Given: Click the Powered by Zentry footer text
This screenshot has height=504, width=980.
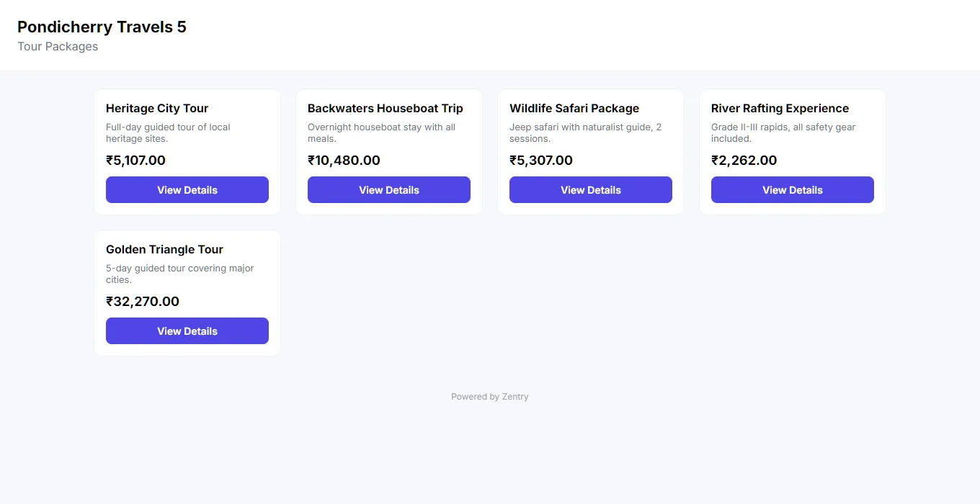Looking at the screenshot, I should tap(490, 397).
